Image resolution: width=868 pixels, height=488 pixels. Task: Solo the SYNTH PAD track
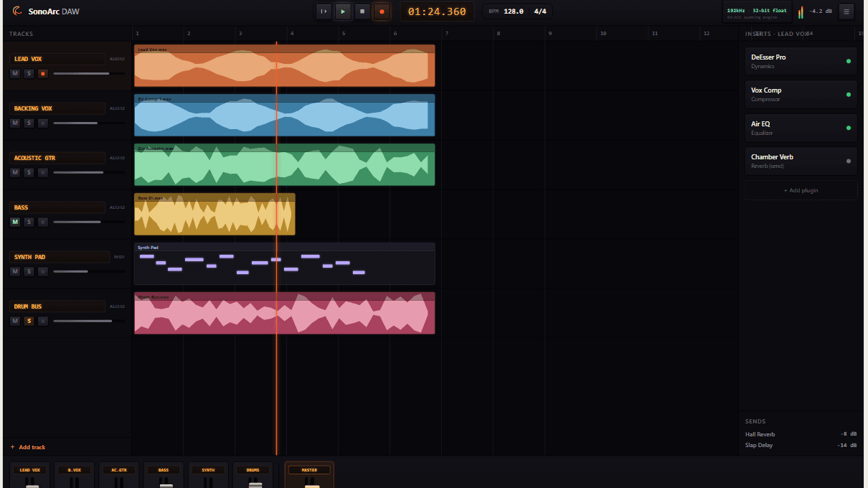[x=29, y=271]
